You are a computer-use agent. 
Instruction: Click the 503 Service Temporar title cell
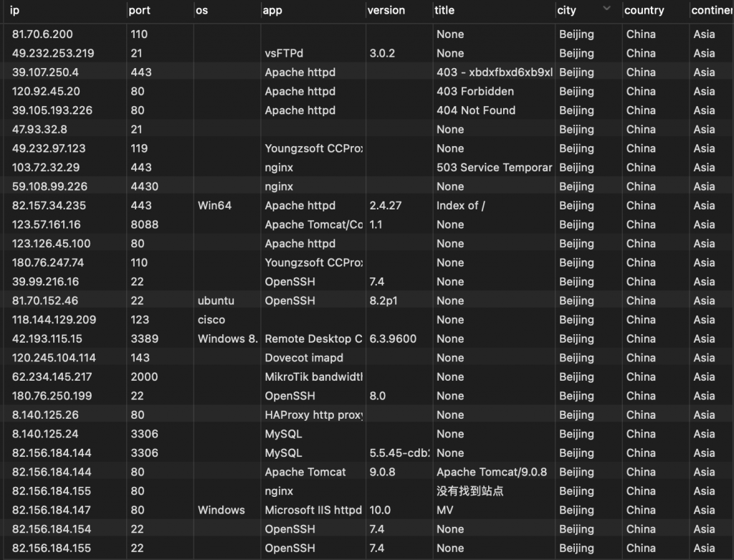tap(495, 168)
